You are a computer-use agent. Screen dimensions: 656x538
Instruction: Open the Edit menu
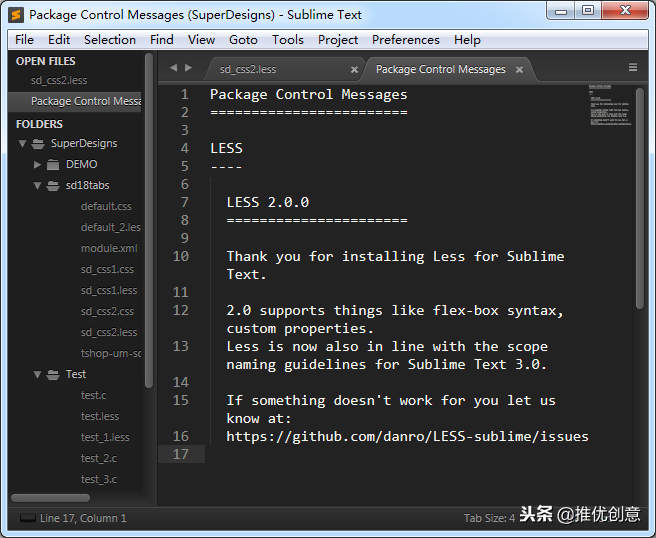59,40
